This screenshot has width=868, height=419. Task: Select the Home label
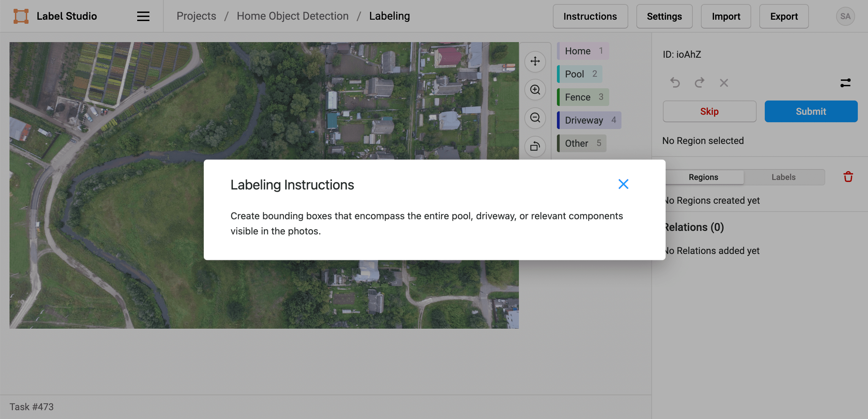582,51
